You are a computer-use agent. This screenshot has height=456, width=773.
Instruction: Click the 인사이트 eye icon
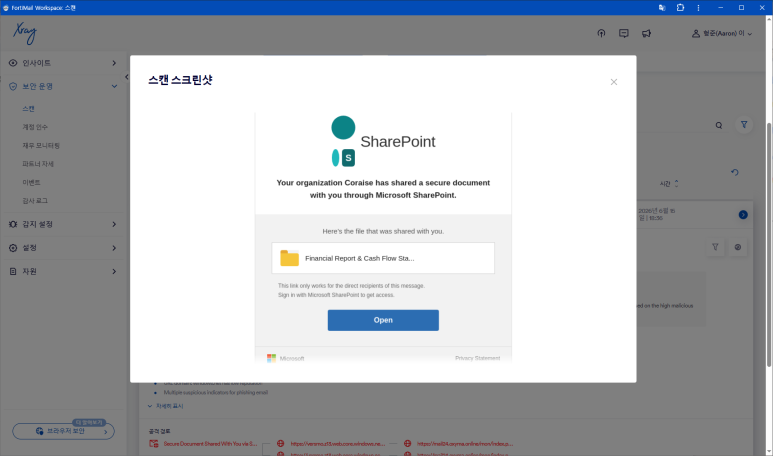(x=13, y=63)
